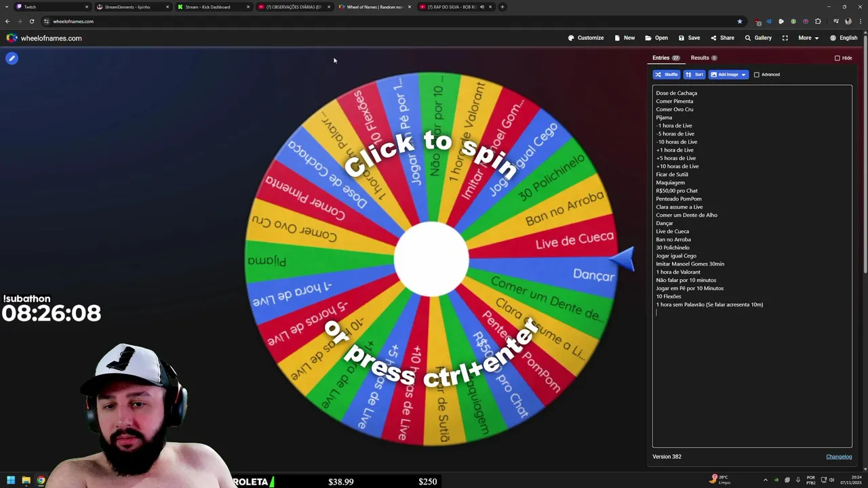Image resolution: width=868 pixels, height=488 pixels.
Task: Open the Windows Start menu
Action: click(9, 481)
